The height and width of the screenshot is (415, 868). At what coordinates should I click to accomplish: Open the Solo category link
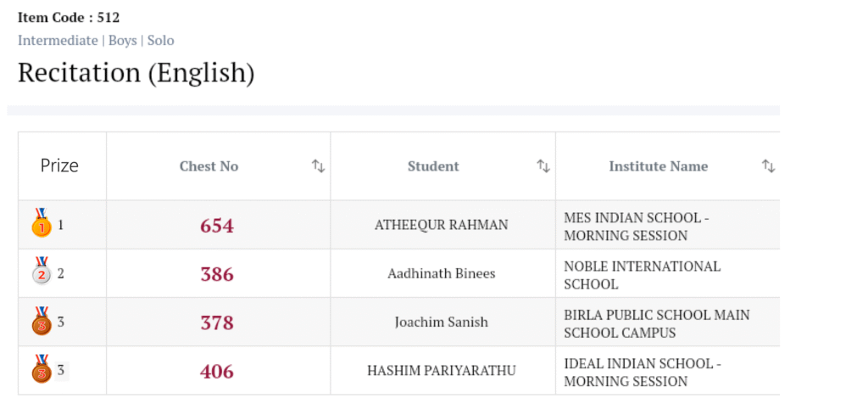tap(161, 40)
